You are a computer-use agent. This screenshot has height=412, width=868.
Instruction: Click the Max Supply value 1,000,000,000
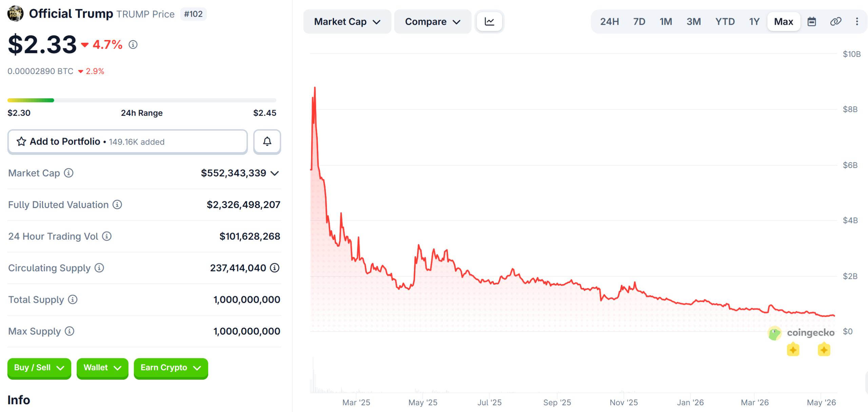point(247,331)
